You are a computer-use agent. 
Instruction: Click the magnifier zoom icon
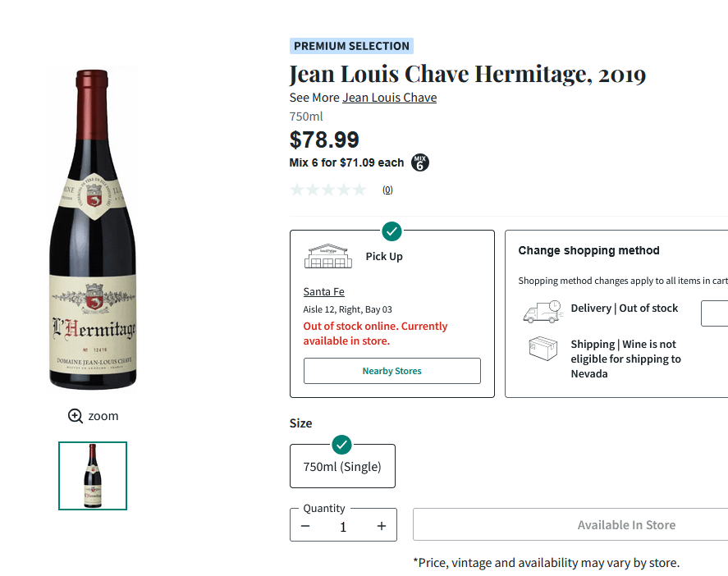[76, 416]
